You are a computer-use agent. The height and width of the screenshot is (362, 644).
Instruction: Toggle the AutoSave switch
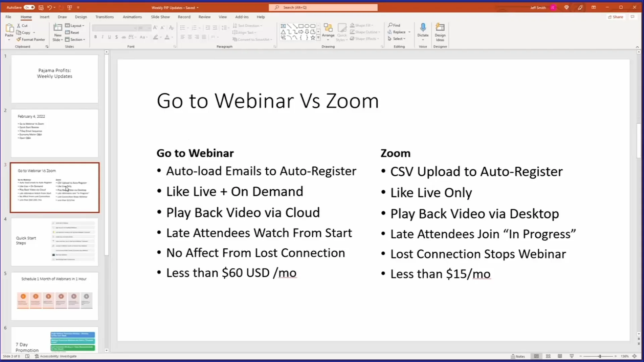[x=29, y=7]
